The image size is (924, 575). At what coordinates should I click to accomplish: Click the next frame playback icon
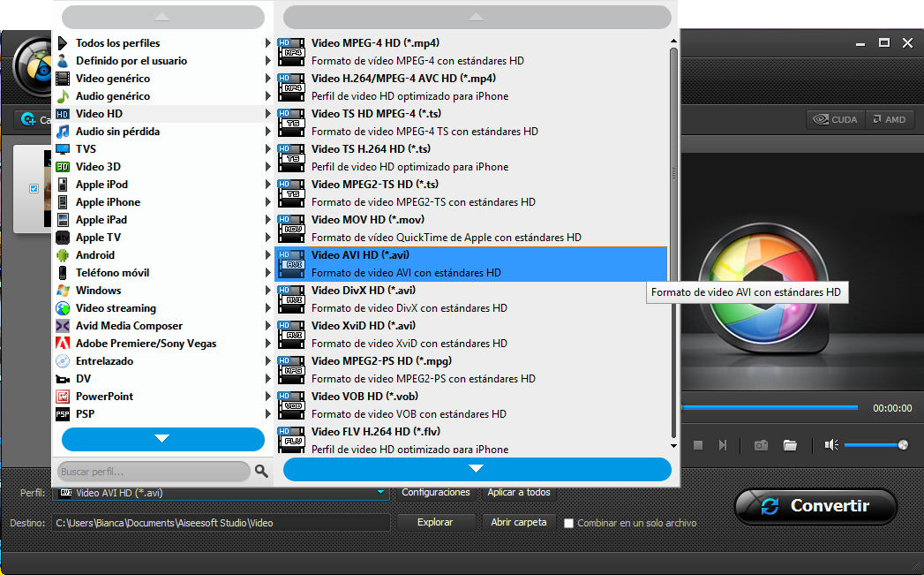[x=723, y=445]
